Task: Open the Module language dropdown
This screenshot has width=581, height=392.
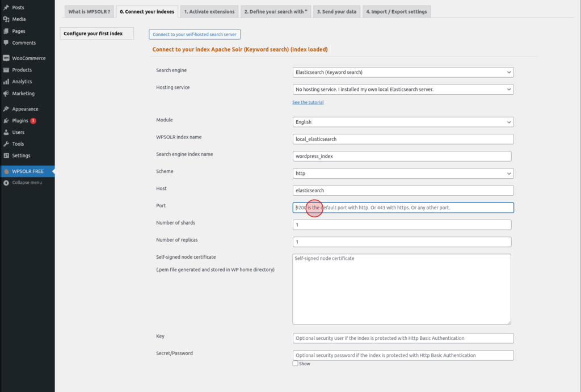Action: click(403, 122)
